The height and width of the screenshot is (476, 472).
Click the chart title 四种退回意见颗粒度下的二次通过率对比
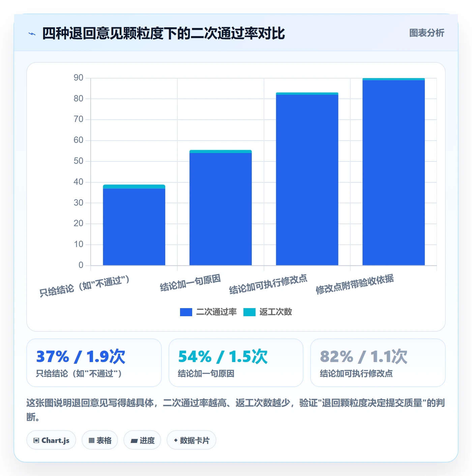[164, 33]
